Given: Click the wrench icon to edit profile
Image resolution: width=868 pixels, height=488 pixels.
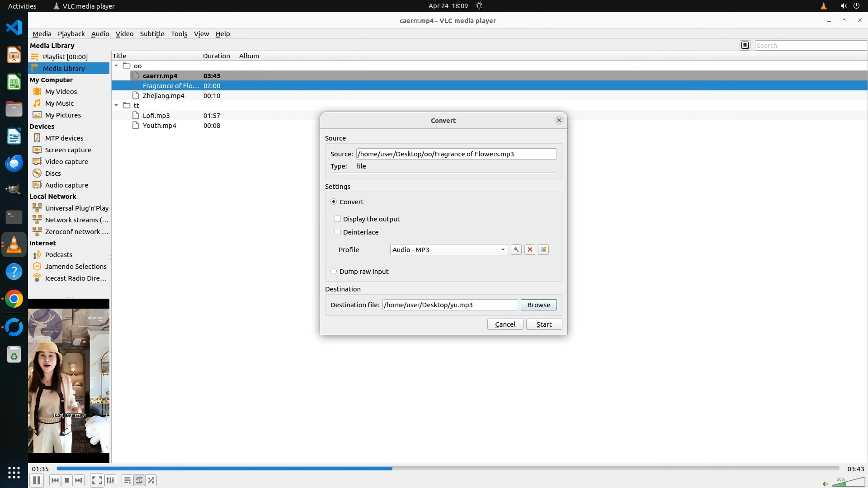Looking at the screenshot, I should [x=516, y=250].
